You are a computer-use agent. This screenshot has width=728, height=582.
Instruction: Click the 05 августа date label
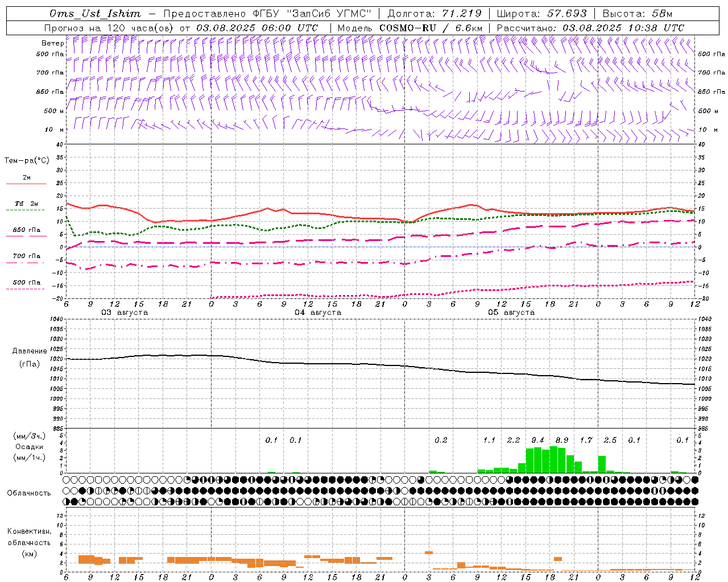coord(511,313)
